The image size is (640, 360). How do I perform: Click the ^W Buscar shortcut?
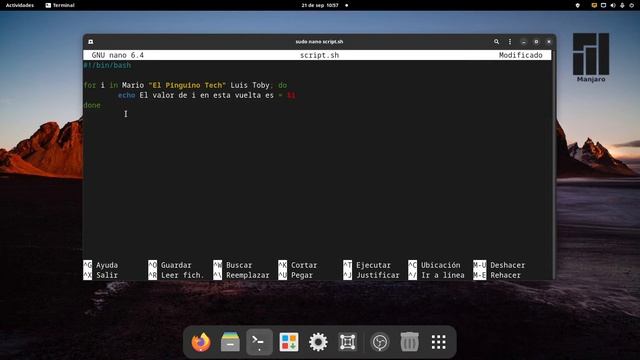(x=233, y=265)
